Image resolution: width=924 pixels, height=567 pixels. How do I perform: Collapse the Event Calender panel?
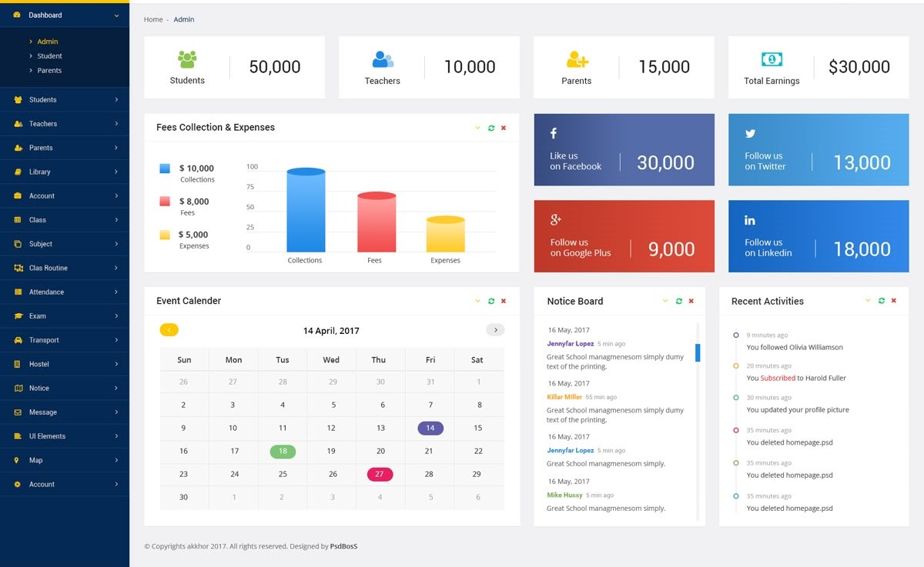point(477,301)
